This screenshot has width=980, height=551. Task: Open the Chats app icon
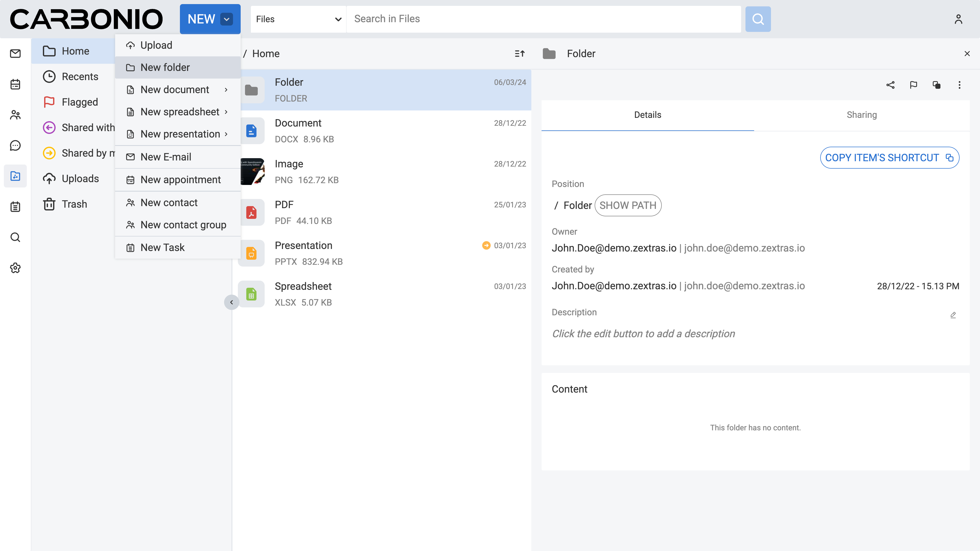[15, 145]
